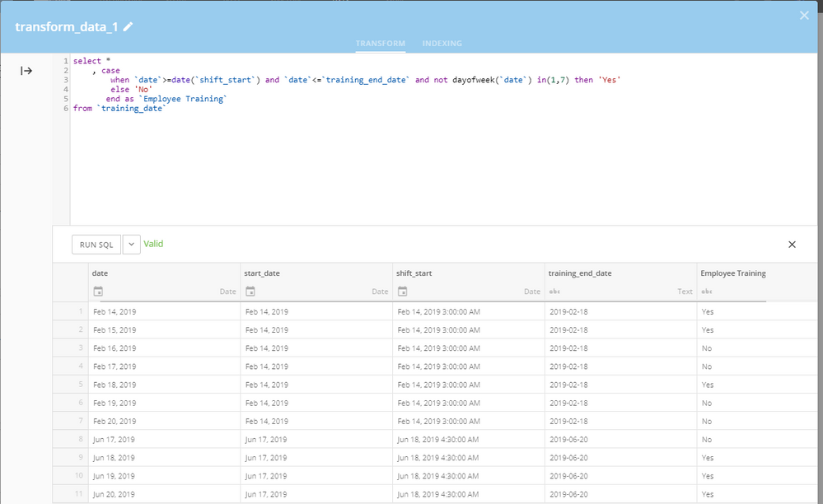Dismiss the query results preview panel
This screenshot has width=823, height=504.
click(x=792, y=244)
